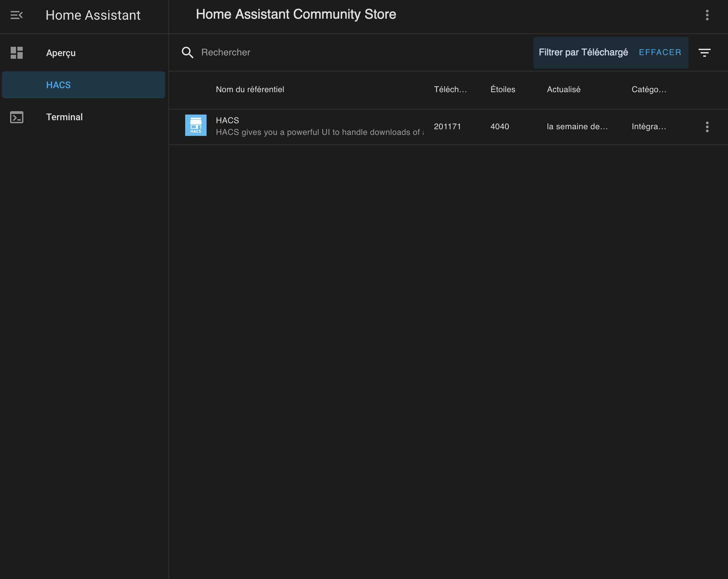Image resolution: width=728 pixels, height=579 pixels.
Task: Sort by the Téléch… downloads column
Action: point(450,89)
